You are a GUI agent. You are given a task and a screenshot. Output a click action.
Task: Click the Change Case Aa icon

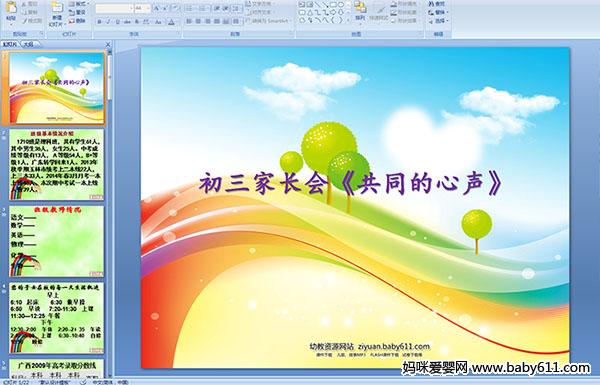[158, 22]
